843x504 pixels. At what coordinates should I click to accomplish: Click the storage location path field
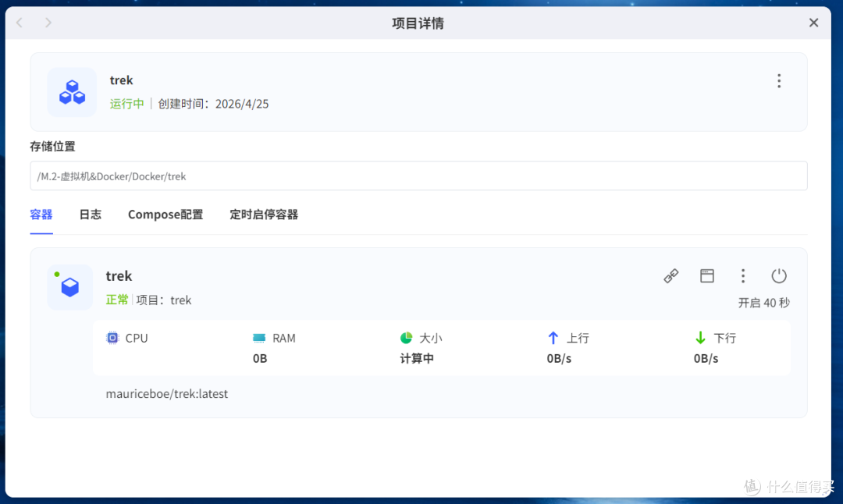click(419, 176)
